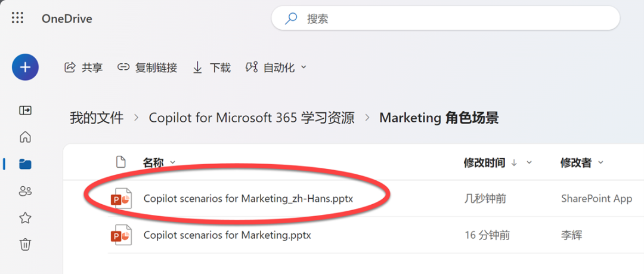Image resolution: width=644 pixels, height=274 pixels.
Task: Open the 修改时间 column chevron menu
Action: coord(529,162)
